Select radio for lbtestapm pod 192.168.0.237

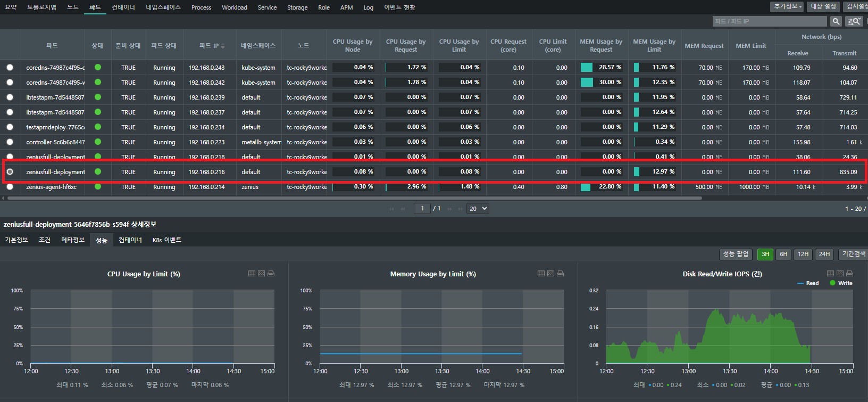pyautogui.click(x=10, y=112)
